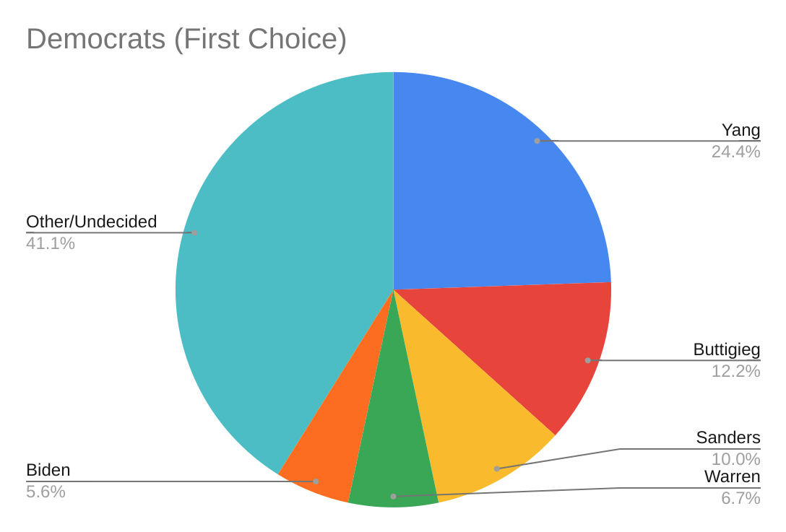Click the 24.4% percentage value
Image resolution: width=786 pixels, height=532 pixels.
click(x=735, y=152)
